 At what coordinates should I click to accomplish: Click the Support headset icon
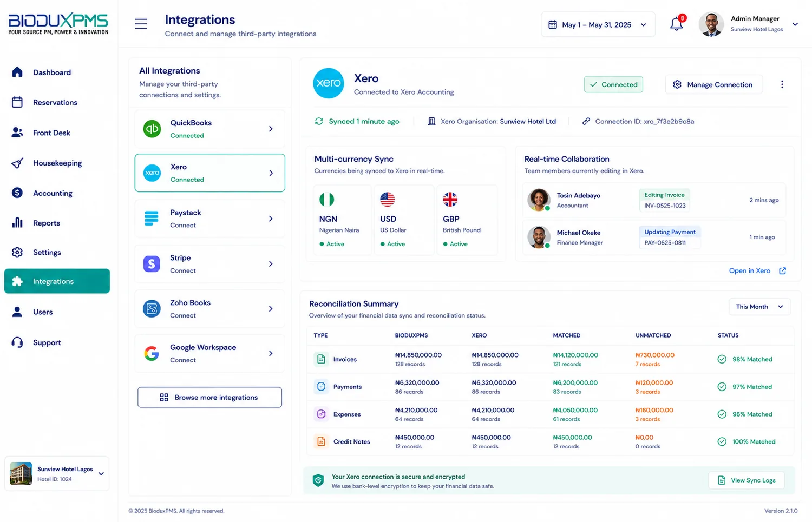pyautogui.click(x=17, y=342)
